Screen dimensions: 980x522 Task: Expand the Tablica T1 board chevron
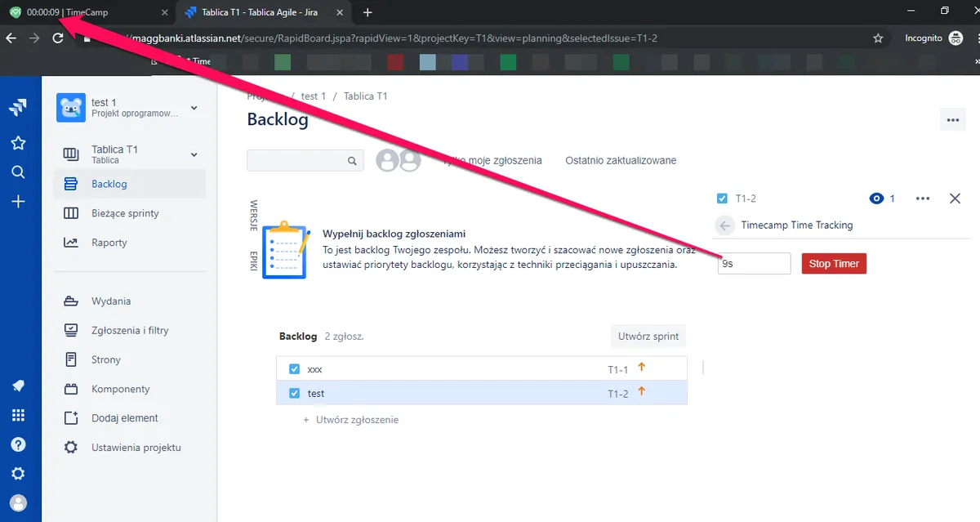pyautogui.click(x=194, y=154)
